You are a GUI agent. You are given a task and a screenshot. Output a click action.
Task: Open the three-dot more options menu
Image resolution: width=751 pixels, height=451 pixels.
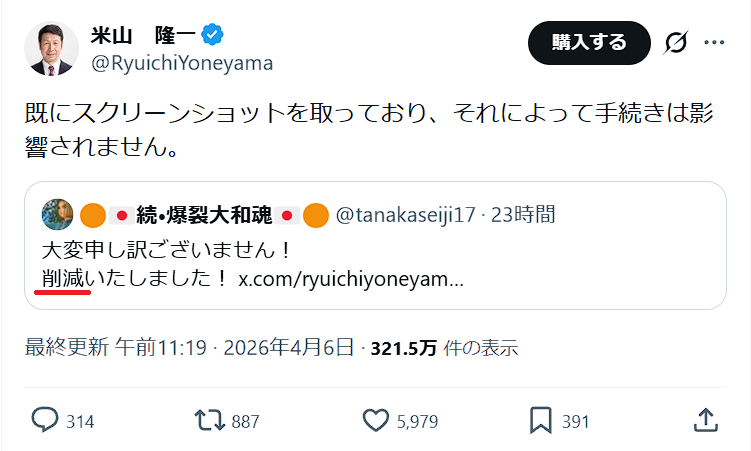[714, 43]
